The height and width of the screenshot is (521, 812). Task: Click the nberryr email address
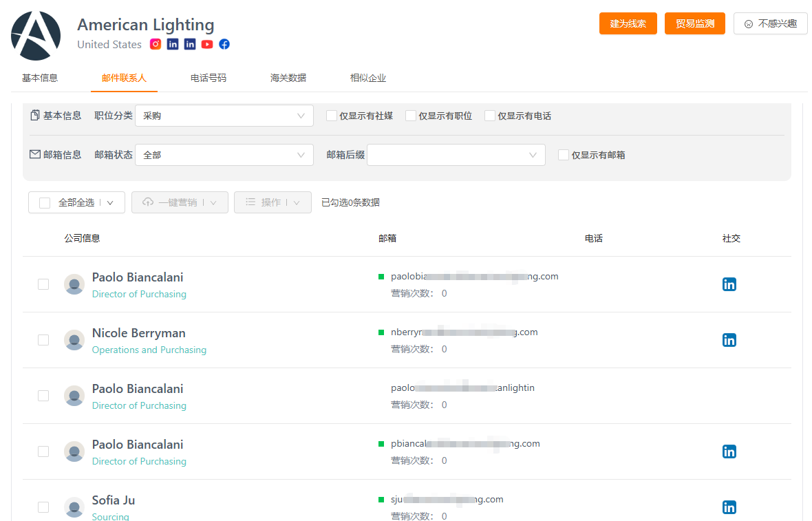coord(464,332)
